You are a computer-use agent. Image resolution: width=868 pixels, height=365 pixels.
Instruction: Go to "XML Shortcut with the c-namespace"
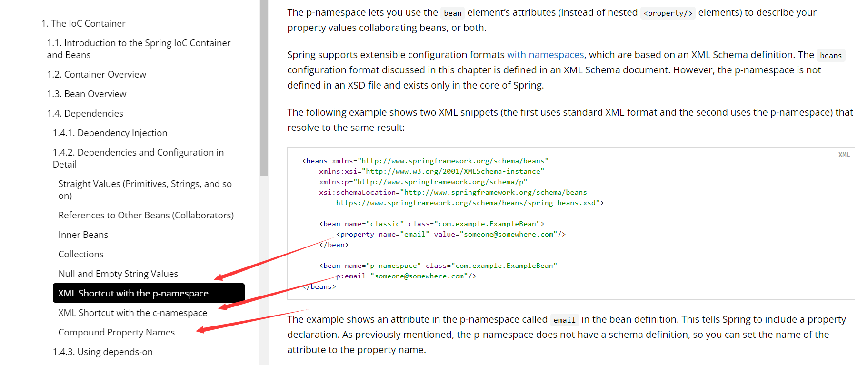tap(132, 313)
